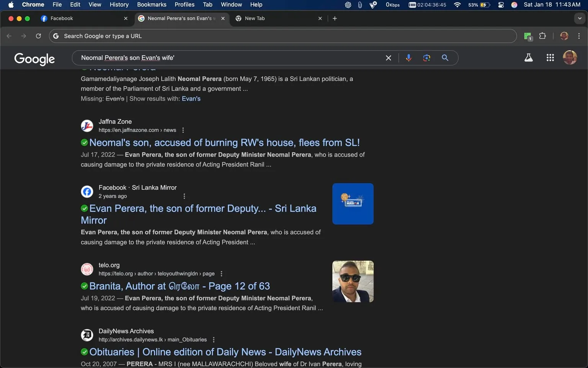Viewport: 588px width, 368px height.
Task: Open Google Lens image search
Action: (x=426, y=58)
